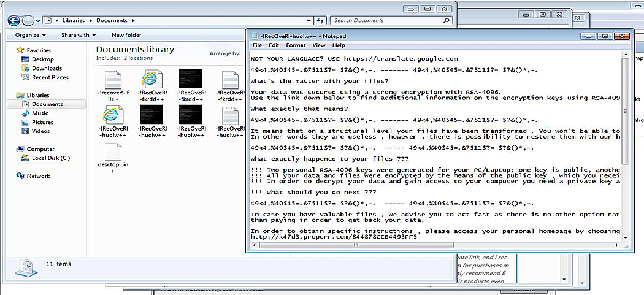Expand the recent locations arrow beside Forward
The width and height of the screenshot is (644, 295).
pyautogui.click(x=38, y=20)
